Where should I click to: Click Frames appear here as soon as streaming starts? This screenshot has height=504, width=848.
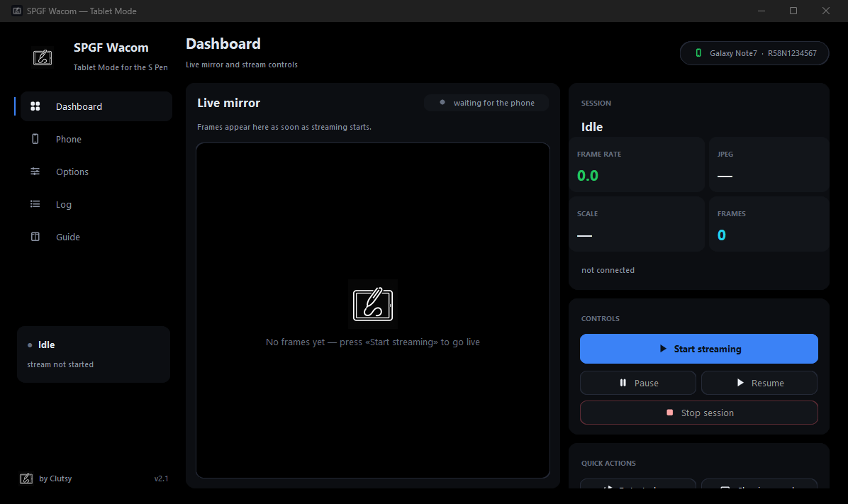pos(284,127)
